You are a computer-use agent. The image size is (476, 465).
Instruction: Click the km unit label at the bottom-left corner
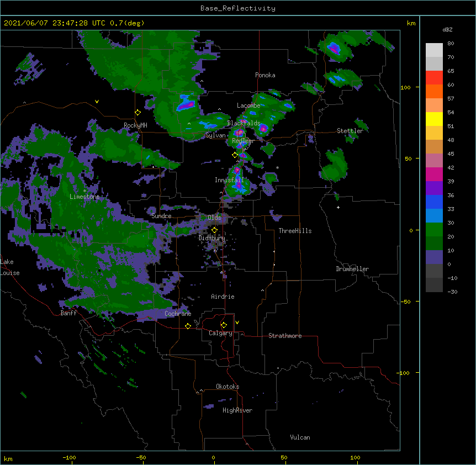coord(8,458)
